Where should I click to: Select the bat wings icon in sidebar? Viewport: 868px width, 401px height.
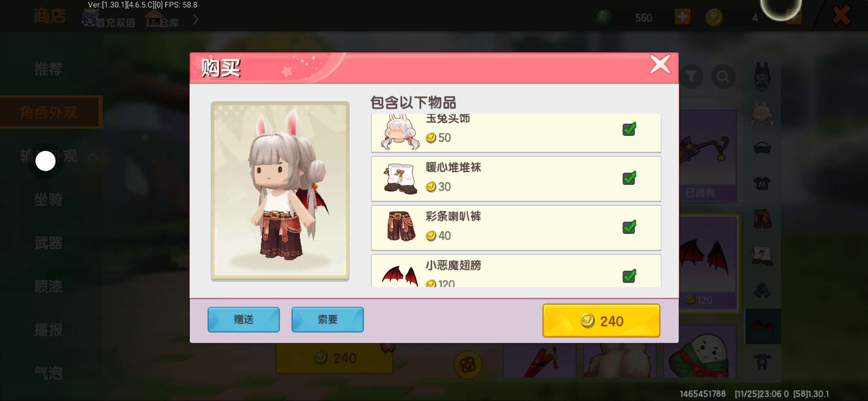click(x=762, y=327)
